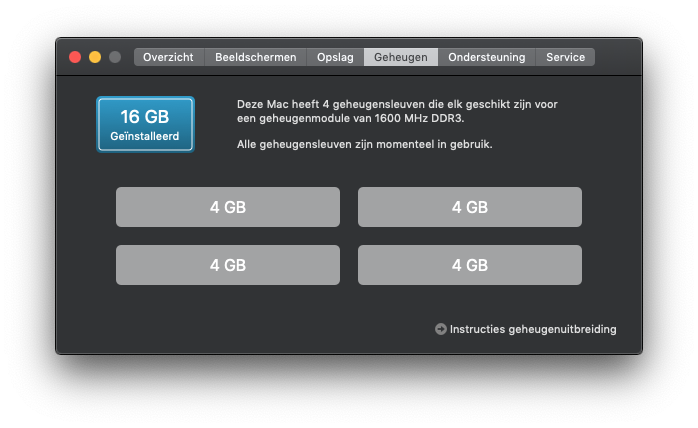
Task: Select the upper-right 4 GB memory slot
Action: point(470,207)
